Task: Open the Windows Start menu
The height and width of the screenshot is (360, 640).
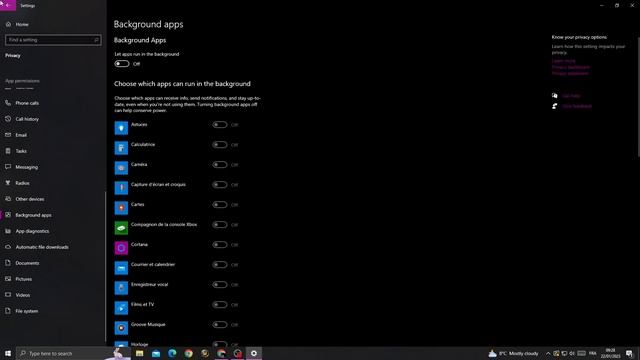Action: point(8,353)
